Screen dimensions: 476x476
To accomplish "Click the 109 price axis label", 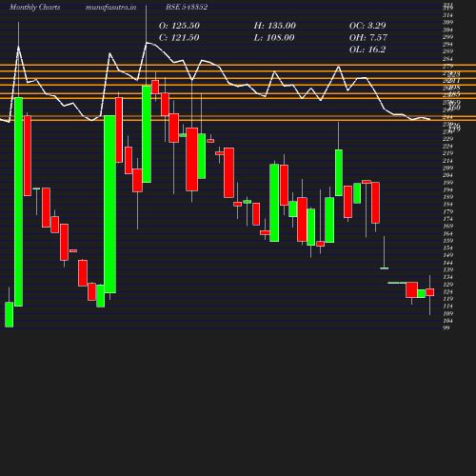I will point(447,313).
